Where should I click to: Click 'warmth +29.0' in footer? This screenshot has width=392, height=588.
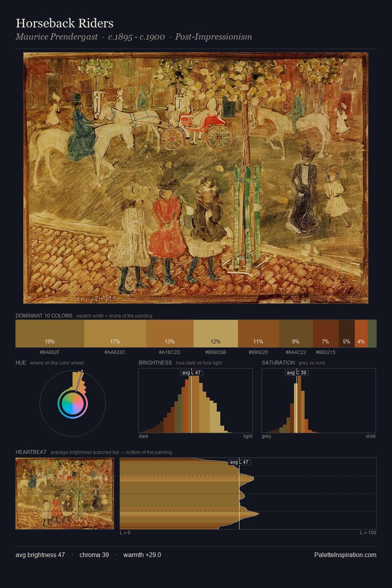coord(142,555)
